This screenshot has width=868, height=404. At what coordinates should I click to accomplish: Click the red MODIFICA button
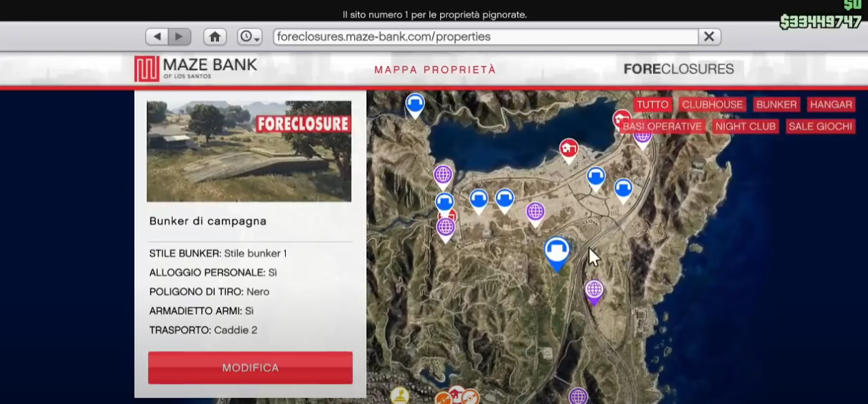coord(250,367)
